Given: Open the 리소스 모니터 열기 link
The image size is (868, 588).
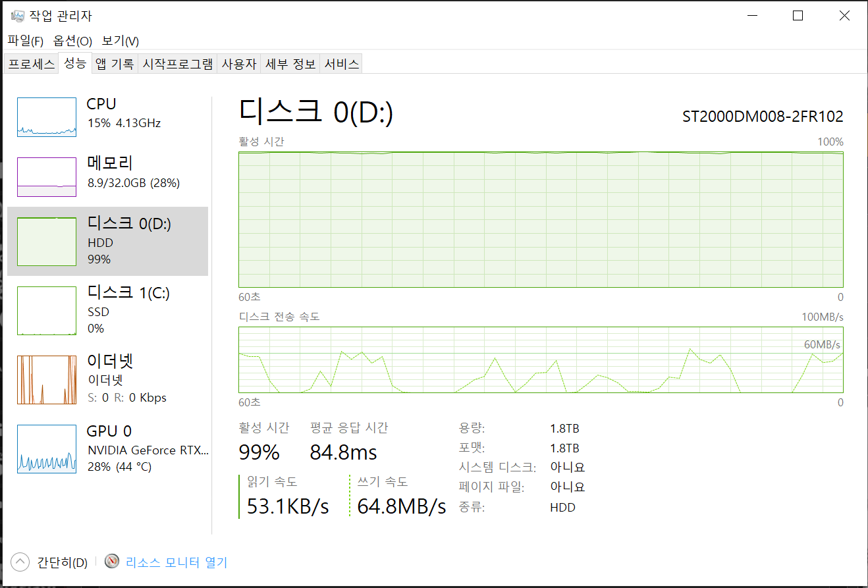Looking at the screenshot, I should pos(176,562).
